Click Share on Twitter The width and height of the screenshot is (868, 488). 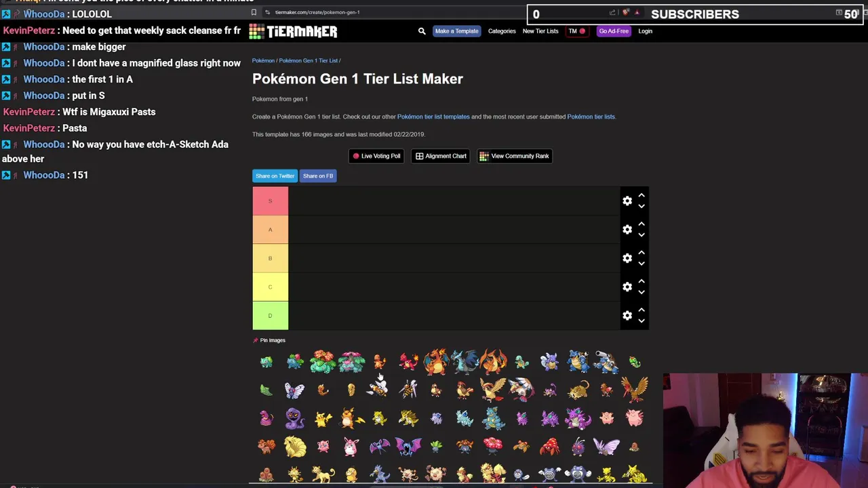[275, 176]
